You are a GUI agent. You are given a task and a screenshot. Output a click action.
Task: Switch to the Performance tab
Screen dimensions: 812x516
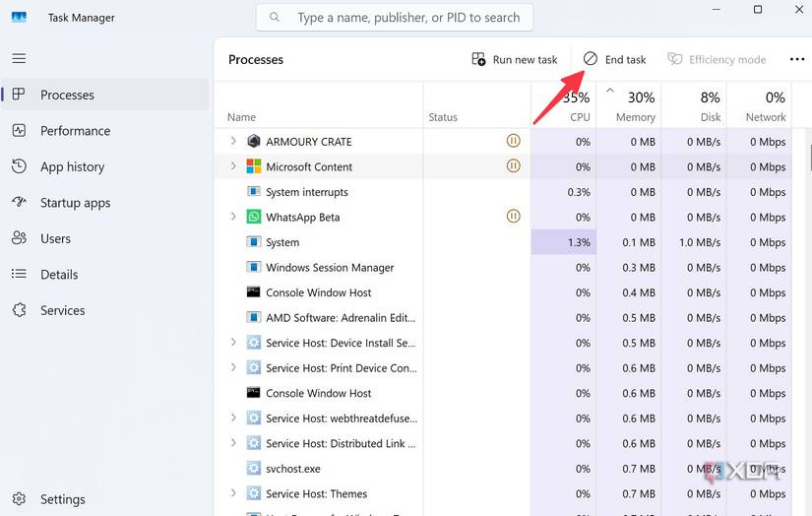pos(75,131)
